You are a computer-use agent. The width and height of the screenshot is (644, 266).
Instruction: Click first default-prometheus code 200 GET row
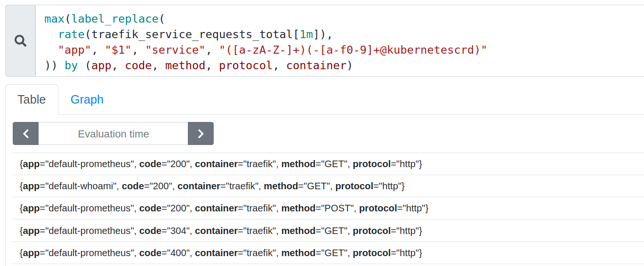(221, 164)
